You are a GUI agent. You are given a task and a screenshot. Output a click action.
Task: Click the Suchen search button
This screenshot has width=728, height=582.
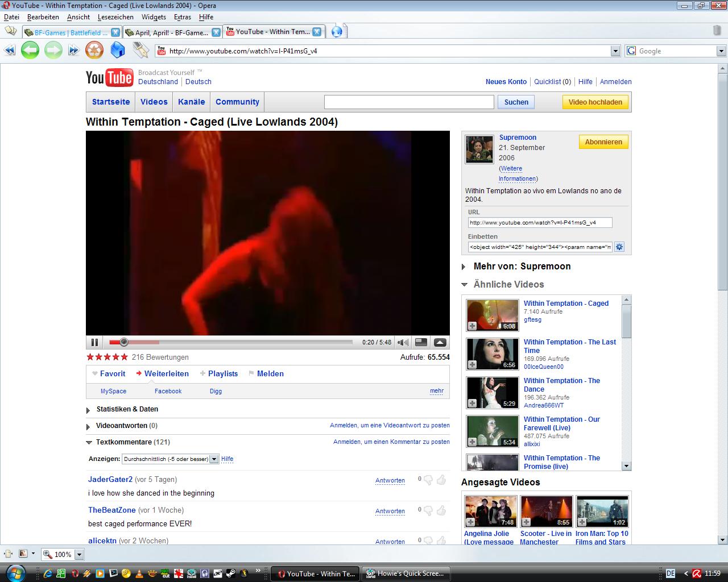click(x=516, y=102)
